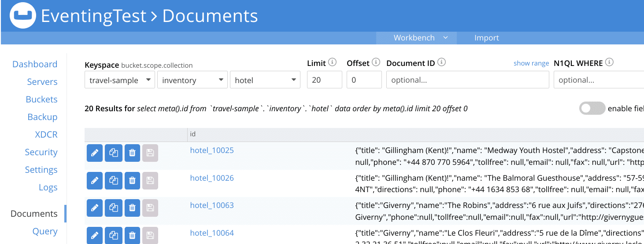
Task: Copy document hotel_10064 using copy icon
Action: click(114, 235)
